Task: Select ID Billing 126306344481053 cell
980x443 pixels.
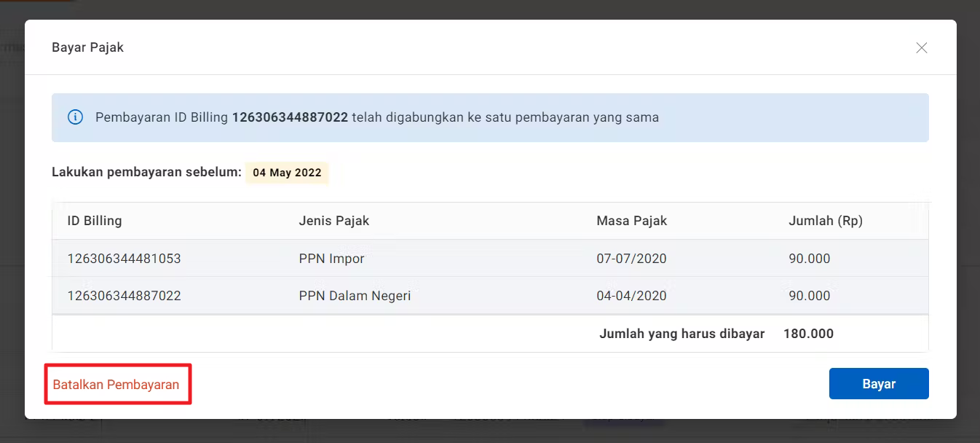Action: tap(124, 259)
